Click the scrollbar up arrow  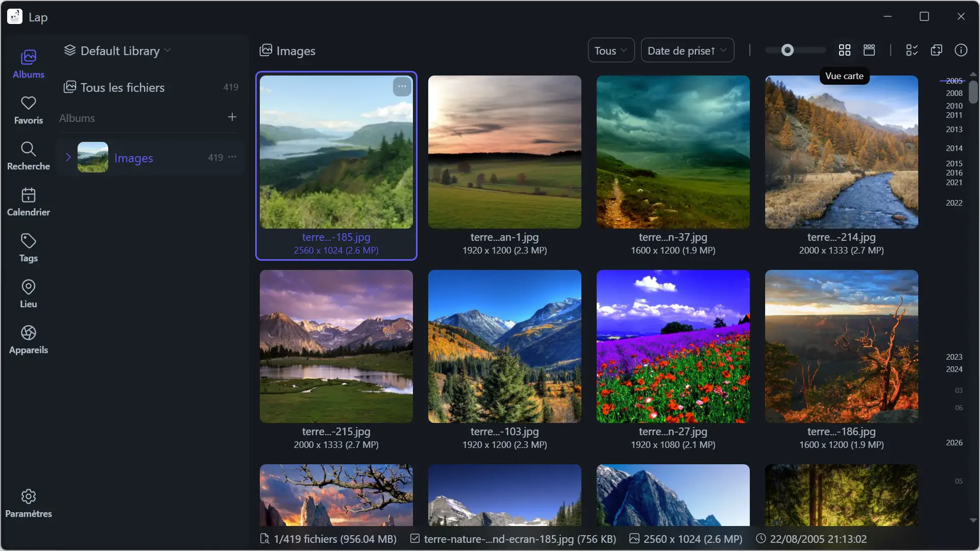click(x=973, y=74)
